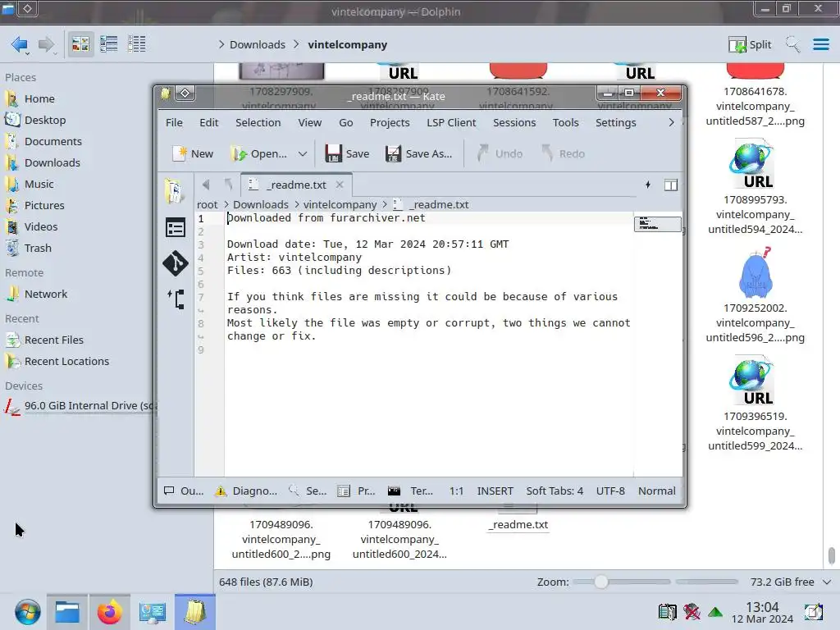This screenshot has height=630, width=840.
Task: Click Downloads in Dolphin location bar
Action: pos(257,44)
